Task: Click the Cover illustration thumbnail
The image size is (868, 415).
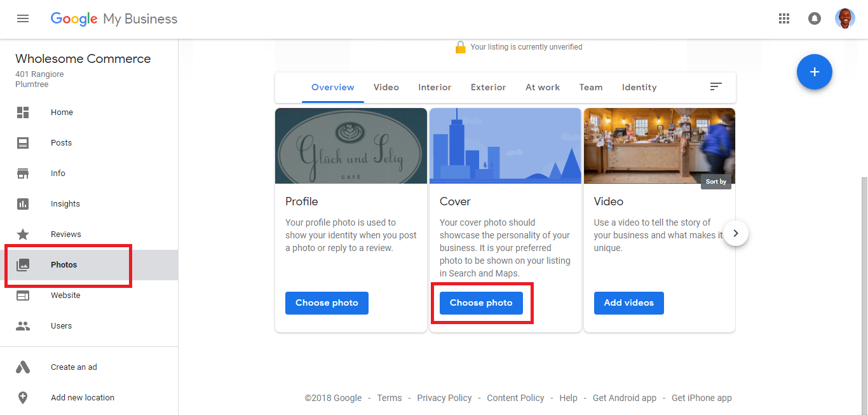Action: pos(505,146)
